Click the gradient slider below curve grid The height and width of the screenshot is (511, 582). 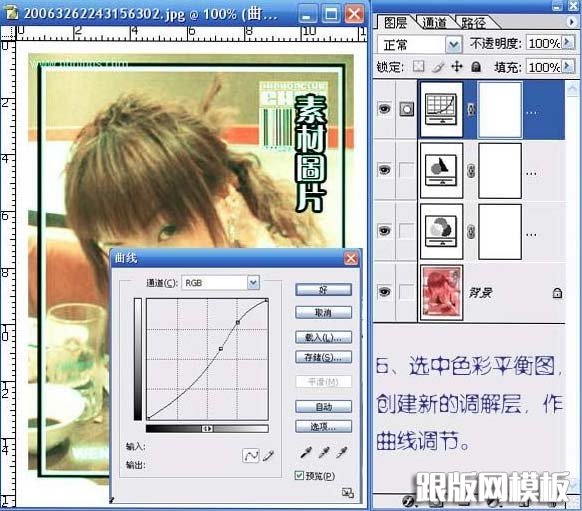click(x=207, y=429)
